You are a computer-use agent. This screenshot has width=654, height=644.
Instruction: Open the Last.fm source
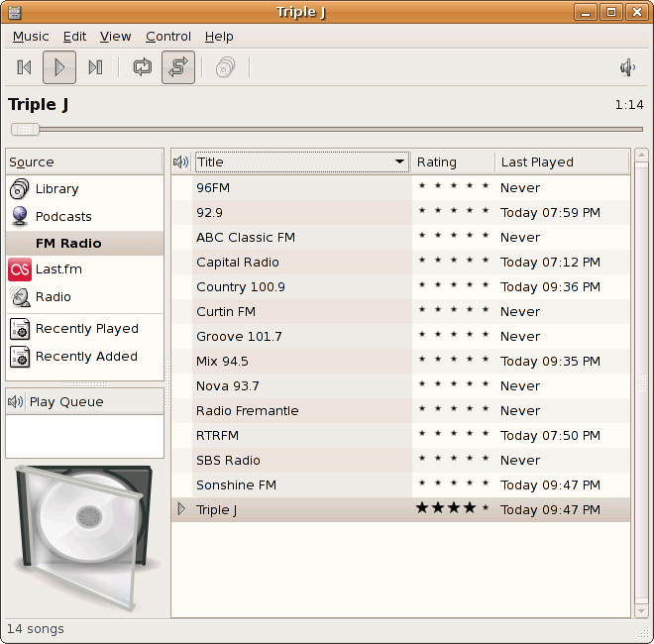tap(84, 269)
